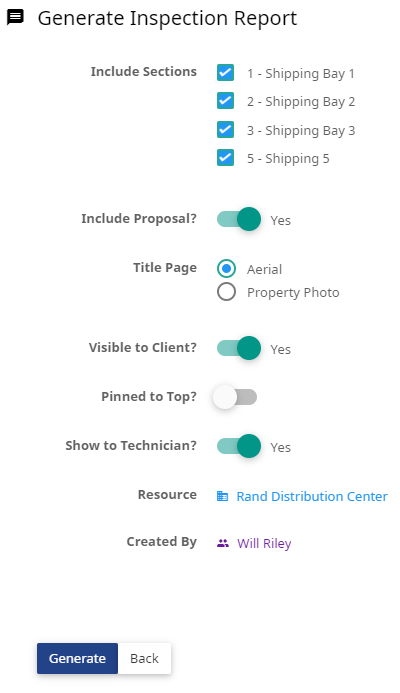The image size is (400, 693).
Task: Disable the Visible to Client switch
Action: 239,348
